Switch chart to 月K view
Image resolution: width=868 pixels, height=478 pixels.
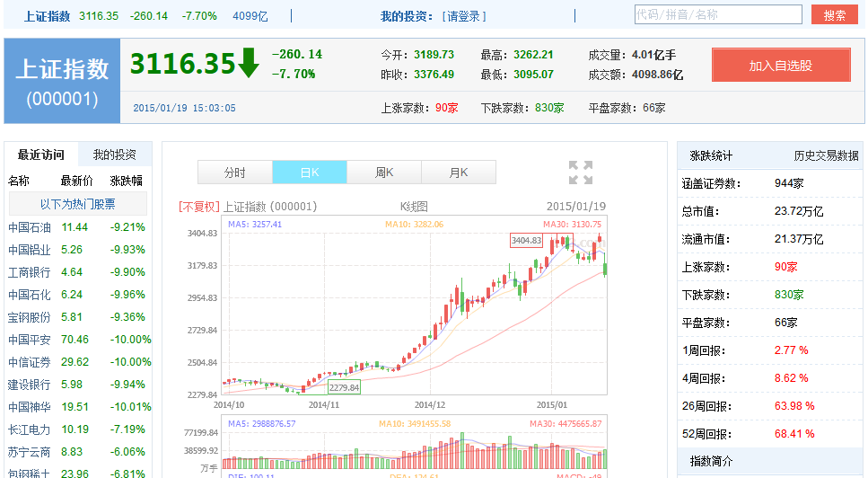pyautogui.click(x=459, y=173)
